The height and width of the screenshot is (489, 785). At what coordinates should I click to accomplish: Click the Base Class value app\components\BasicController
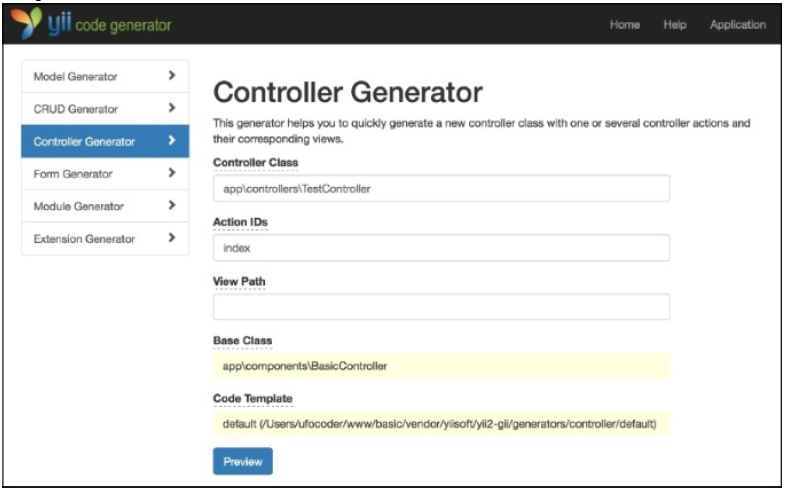pos(441,366)
